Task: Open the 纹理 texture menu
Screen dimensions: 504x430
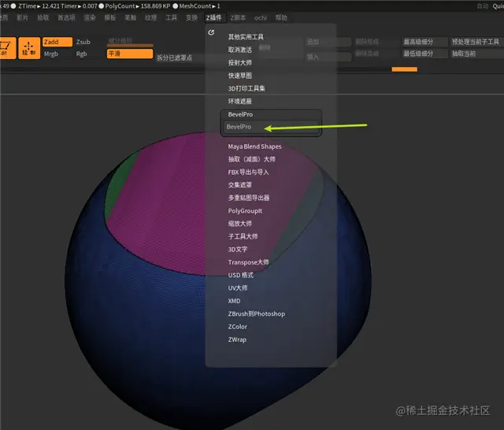Action: click(x=150, y=17)
